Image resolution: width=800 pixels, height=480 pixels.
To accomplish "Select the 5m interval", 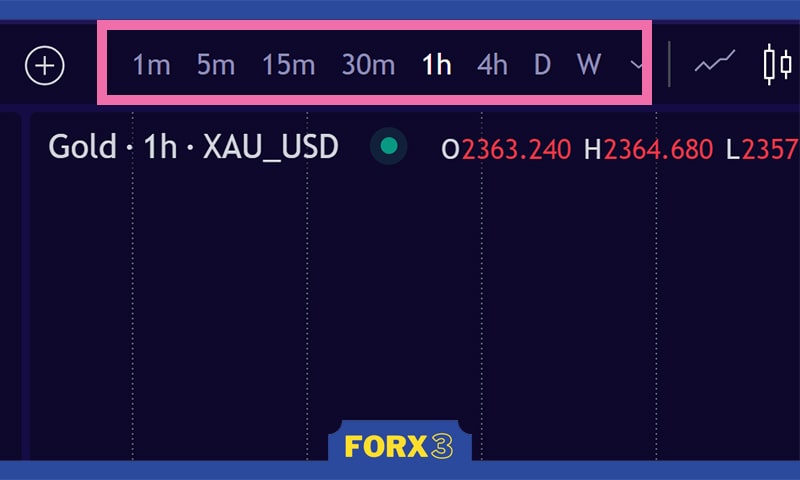I will pyautogui.click(x=215, y=66).
